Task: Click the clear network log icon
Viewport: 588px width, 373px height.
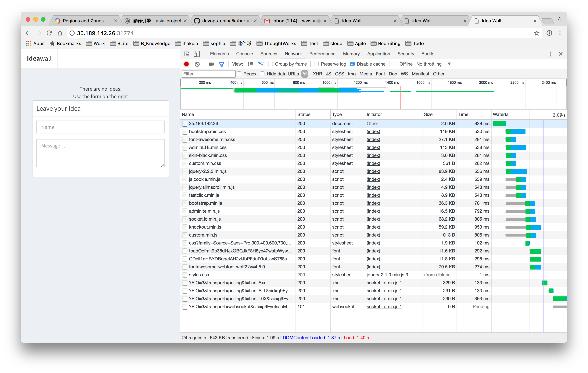Action: click(x=197, y=64)
